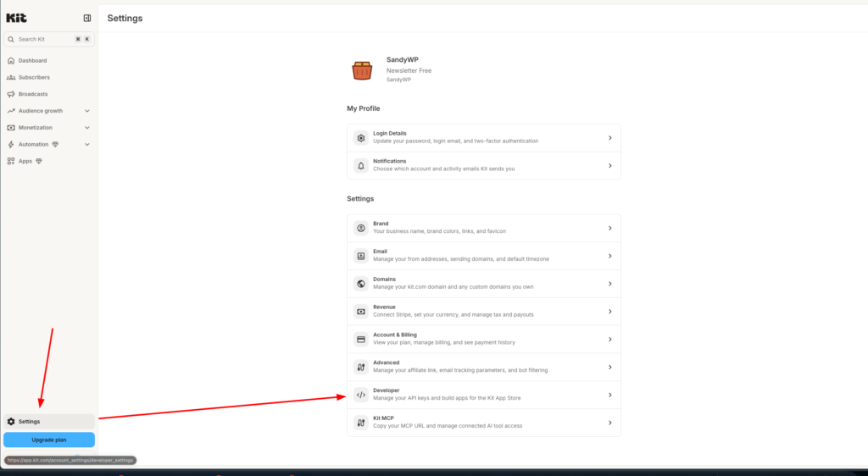
Task: Click Revenue description about connecting Stripe
Action: pos(453,314)
